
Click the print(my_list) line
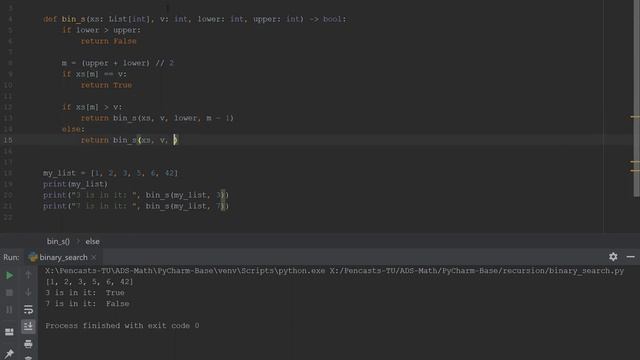click(x=76, y=184)
